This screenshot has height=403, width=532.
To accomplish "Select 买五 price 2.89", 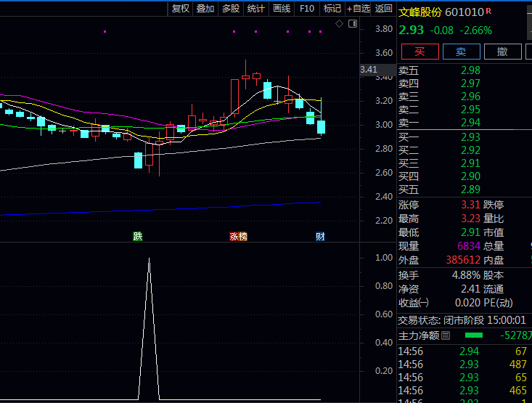I will click(470, 190).
